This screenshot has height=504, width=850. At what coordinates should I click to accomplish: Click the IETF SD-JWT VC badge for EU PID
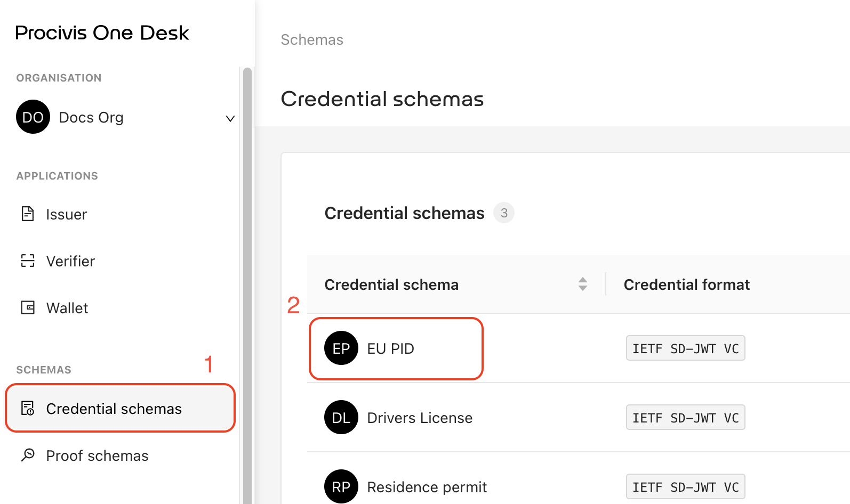click(x=685, y=348)
